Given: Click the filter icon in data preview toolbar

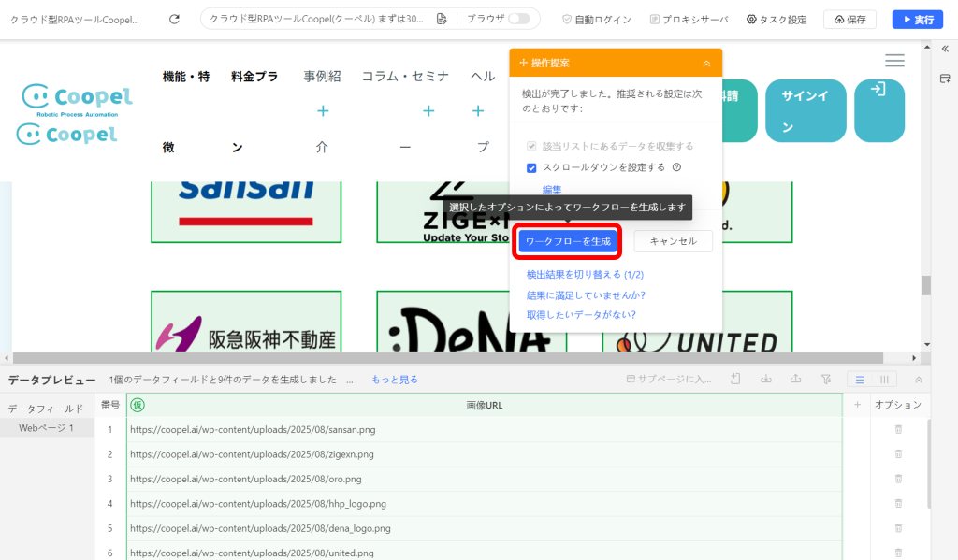Looking at the screenshot, I should point(826,380).
